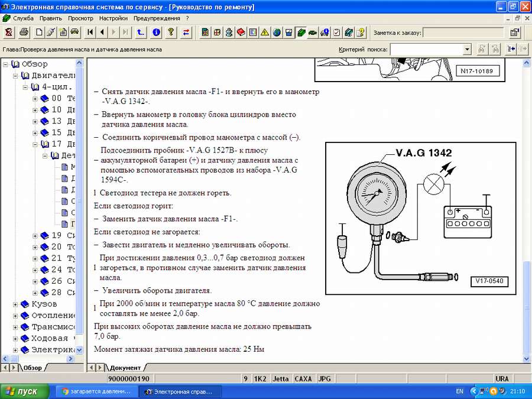Screen dimensions: 532x399
Task: Click the blank page new document icon
Action: pos(39,33)
